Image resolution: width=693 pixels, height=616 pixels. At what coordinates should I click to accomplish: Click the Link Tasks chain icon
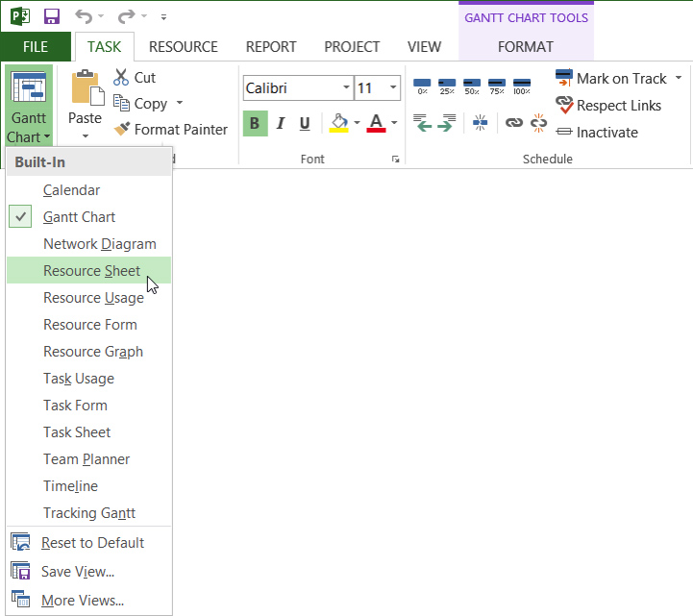(x=513, y=122)
